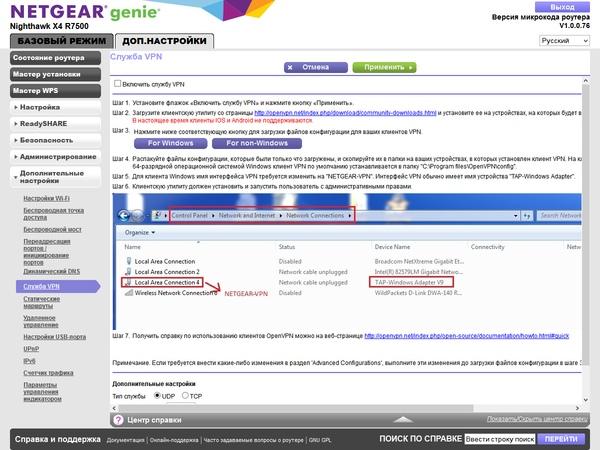The height and width of the screenshot is (450, 600).
Task: Click the Отмена button
Action: 316,67
